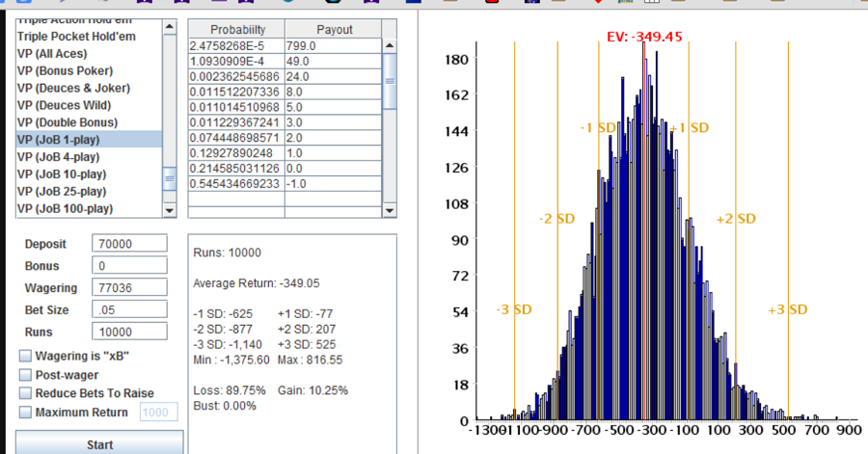Select probability cell 1.0930909E-4
Screen dimensions: 868x454
pos(236,62)
